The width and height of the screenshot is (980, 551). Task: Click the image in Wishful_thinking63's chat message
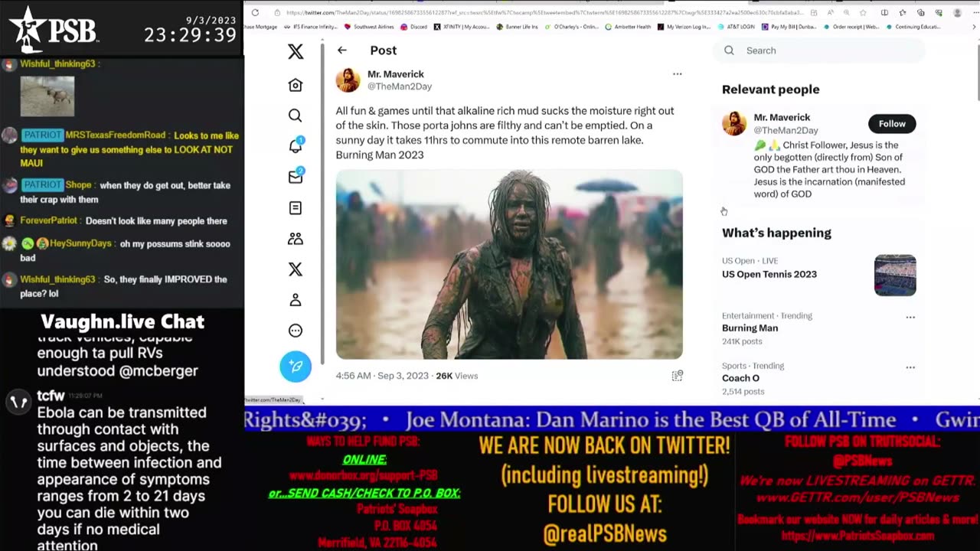(47, 96)
